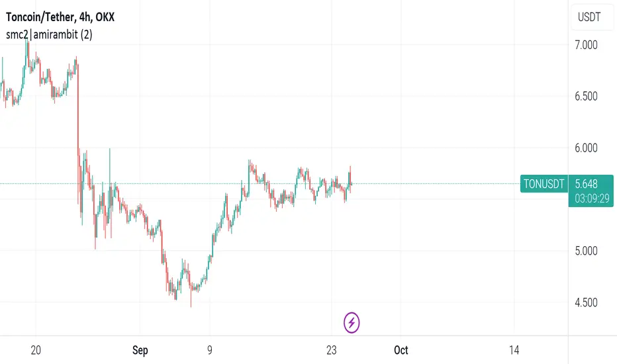The image size is (617, 364).
Task: Select the smc2|amirambit (2) indicator label
Action: pos(49,34)
